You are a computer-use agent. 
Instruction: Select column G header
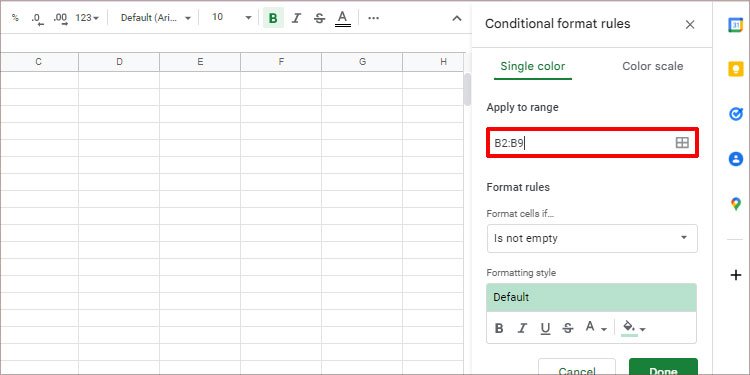click(362, 62)
